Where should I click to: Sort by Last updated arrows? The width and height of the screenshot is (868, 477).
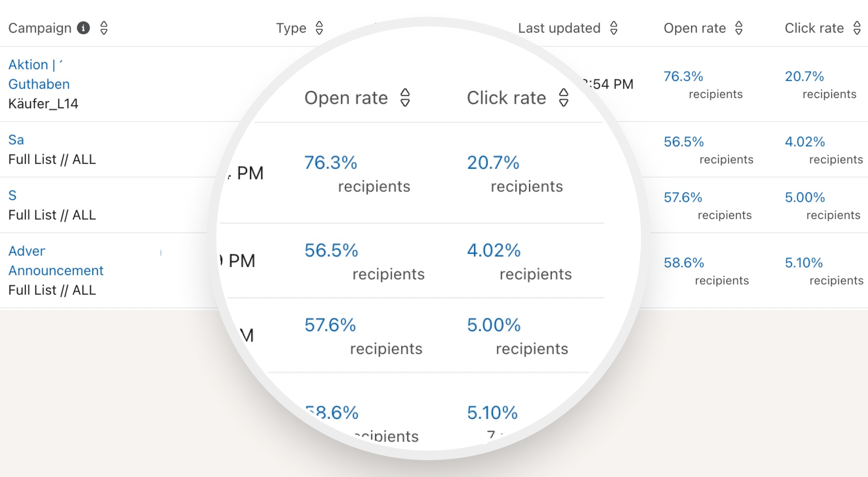614,28
